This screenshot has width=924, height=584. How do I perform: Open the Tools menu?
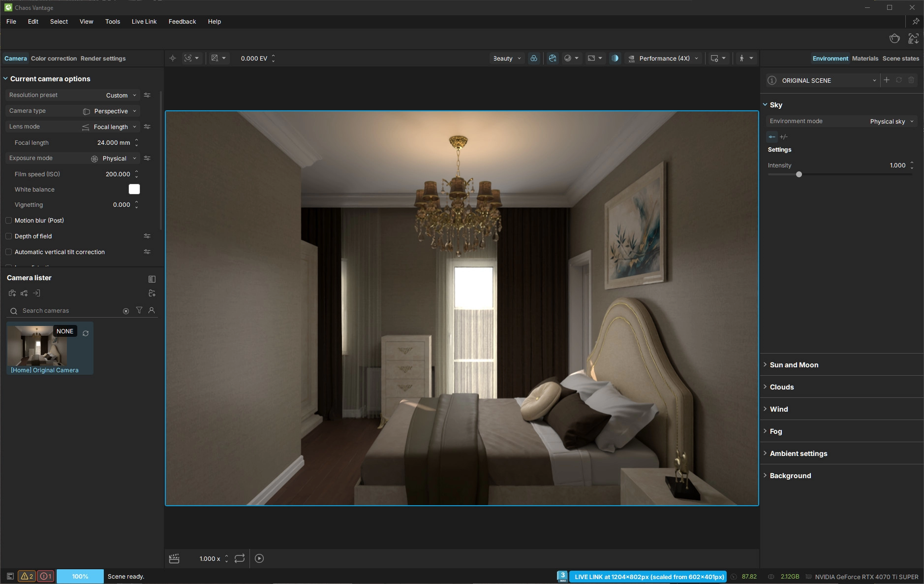(113, 22)
